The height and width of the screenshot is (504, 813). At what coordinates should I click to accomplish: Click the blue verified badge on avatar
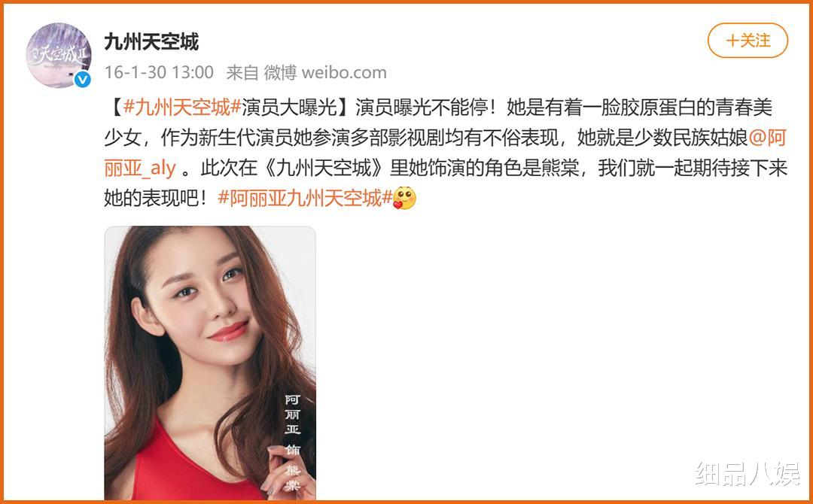pyautogui.click(x=82, y=79)
